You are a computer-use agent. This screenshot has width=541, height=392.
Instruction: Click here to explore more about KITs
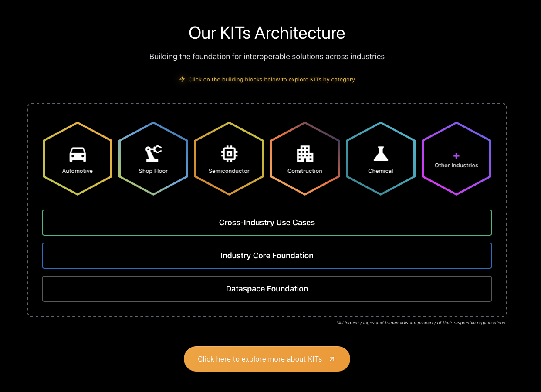pyautogui.click(x=260, y=359)
